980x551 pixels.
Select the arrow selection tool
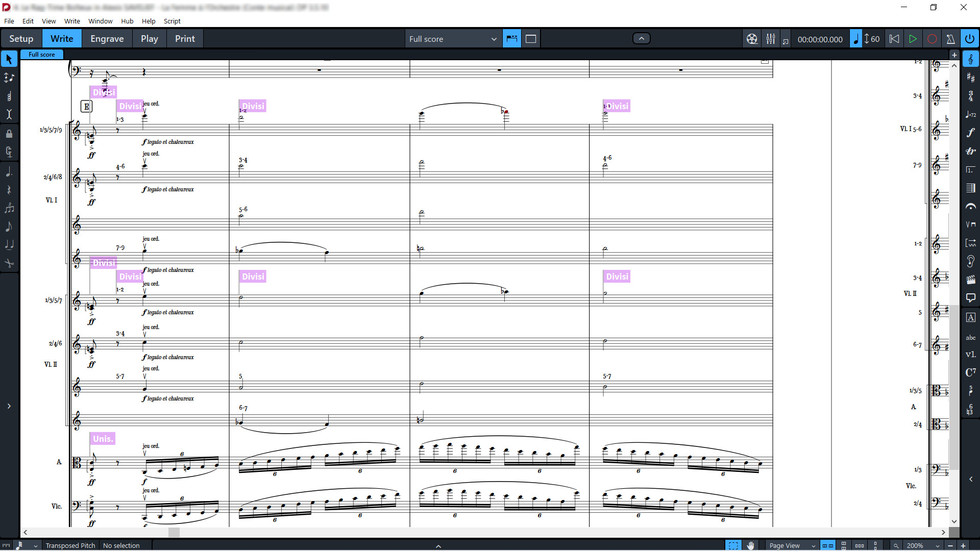(9, 59)
